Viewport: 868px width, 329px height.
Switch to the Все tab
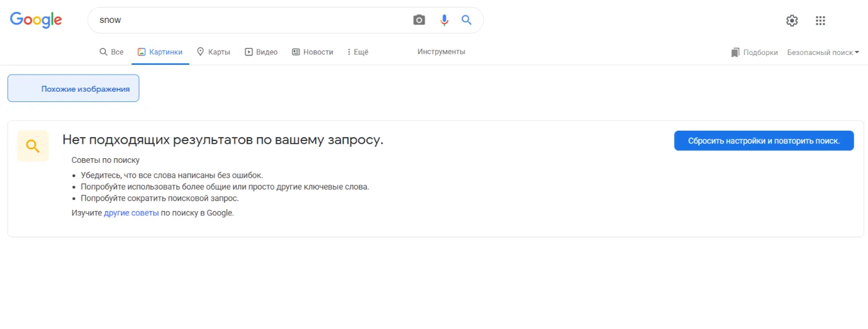[112, 52]
